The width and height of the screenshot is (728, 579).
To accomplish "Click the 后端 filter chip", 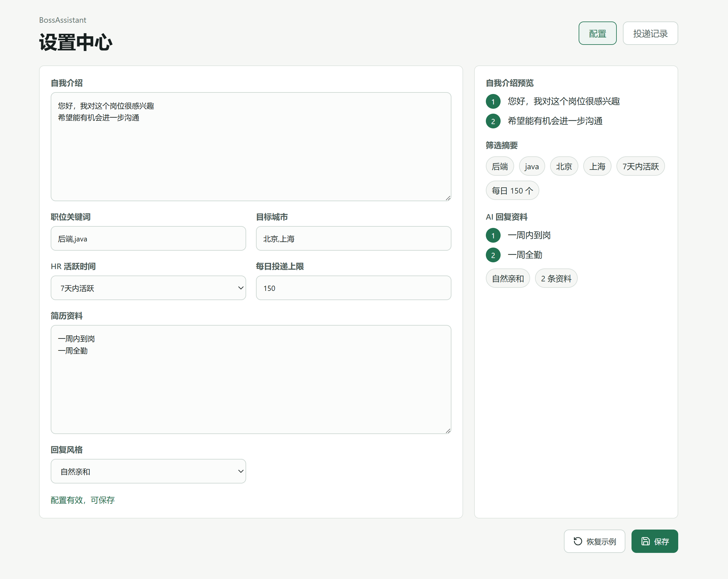I will point(500,166).
